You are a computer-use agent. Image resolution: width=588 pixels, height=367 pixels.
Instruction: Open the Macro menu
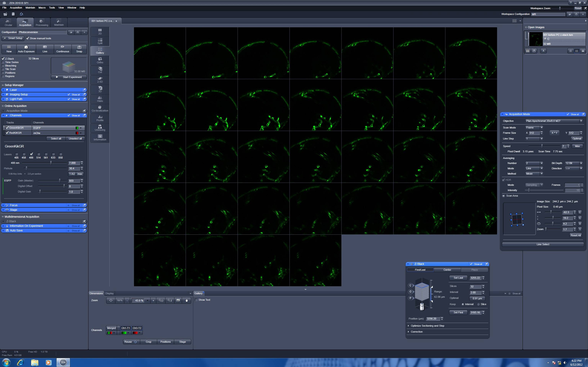click(42, 7)
